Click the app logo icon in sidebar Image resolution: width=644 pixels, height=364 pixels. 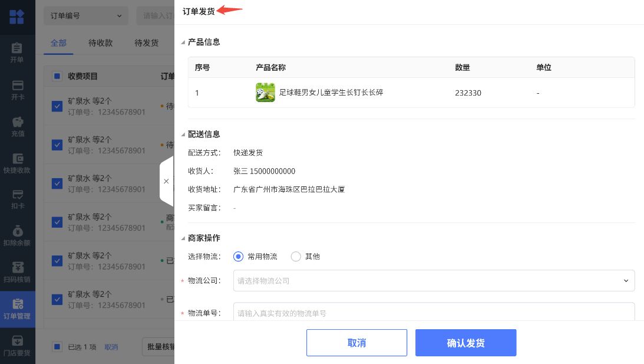tap(17, 17)
